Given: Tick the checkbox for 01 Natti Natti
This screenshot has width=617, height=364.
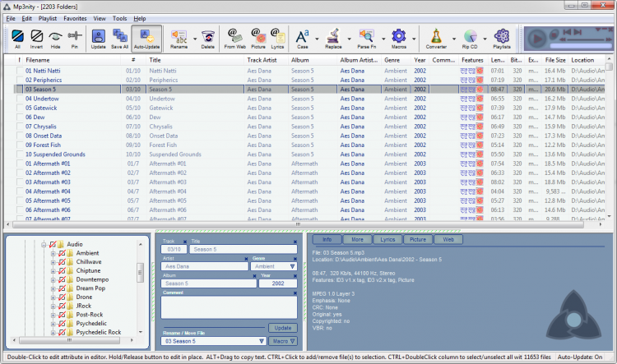Looking at the screenshot, I should click(x=19, y=71).
